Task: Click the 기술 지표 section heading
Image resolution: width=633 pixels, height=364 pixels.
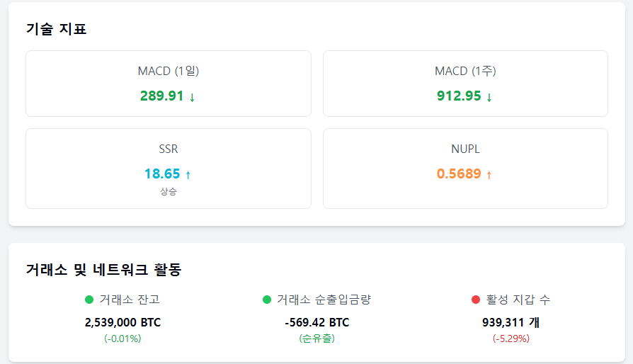Action: click(x=56, y=29)
